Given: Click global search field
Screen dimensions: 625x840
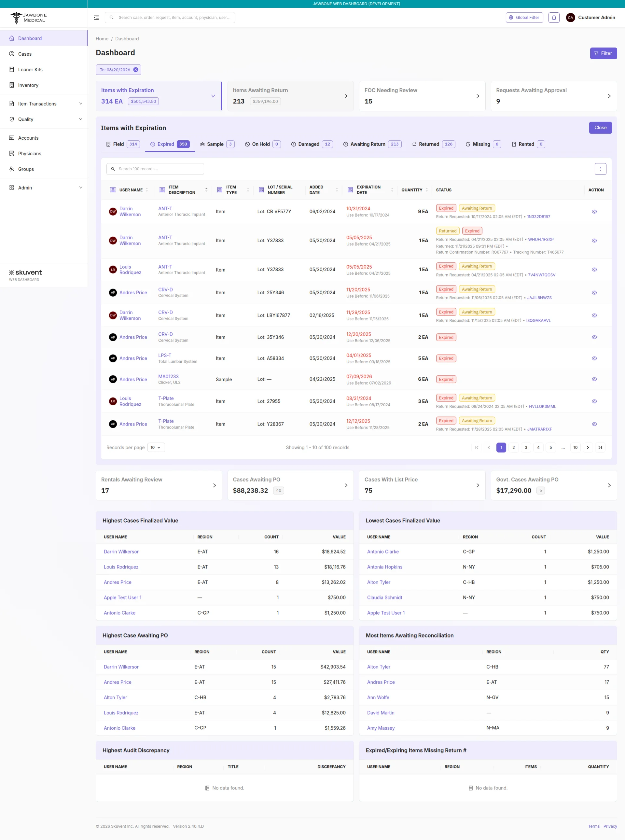Looking at the screenshot, I should [170, 17].
